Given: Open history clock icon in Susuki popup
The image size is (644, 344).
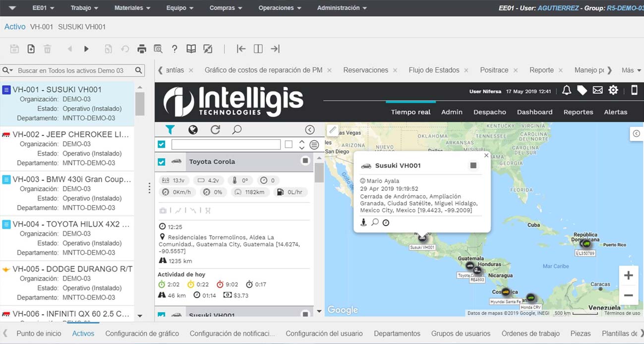Looking at the screenshot, I should coord(386,223).
